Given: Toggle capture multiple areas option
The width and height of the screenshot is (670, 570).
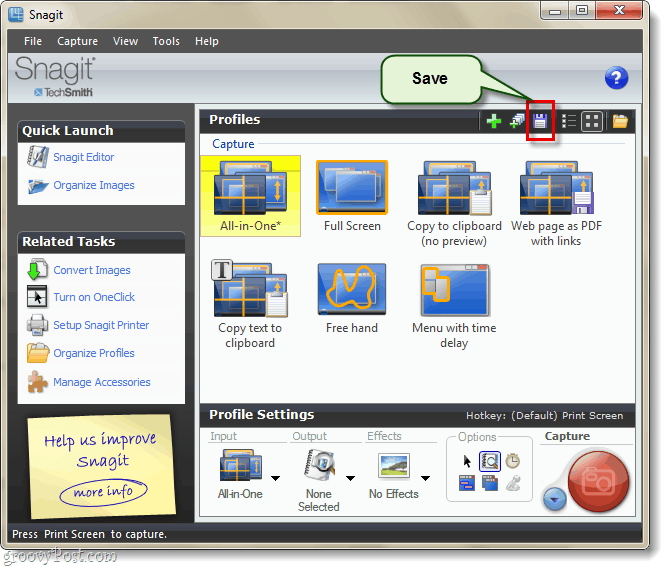Looking at the screenshot, I should pos(490,484).
